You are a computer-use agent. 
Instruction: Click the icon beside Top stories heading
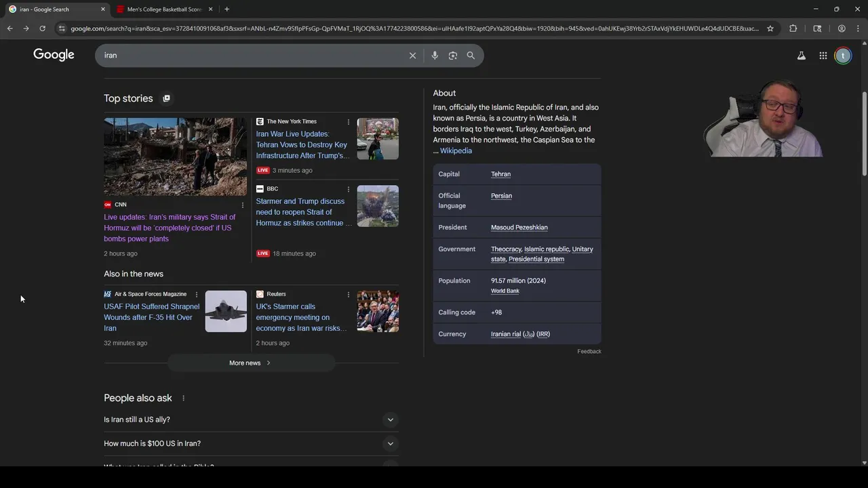(x=166, y=98)
